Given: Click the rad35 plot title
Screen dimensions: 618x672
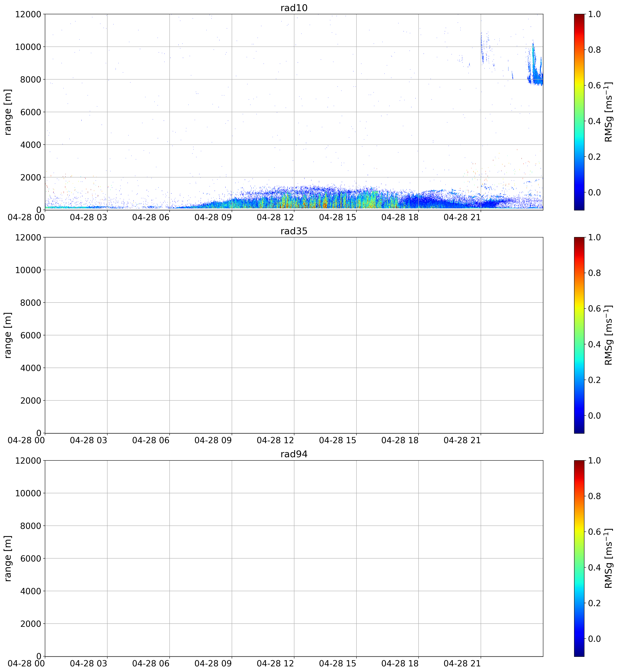Looking at the screenshot, I should (x=294, y=231).
